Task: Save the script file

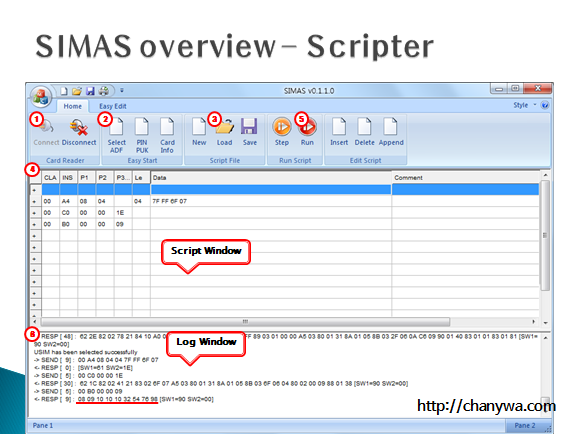Action: point(250,132)
